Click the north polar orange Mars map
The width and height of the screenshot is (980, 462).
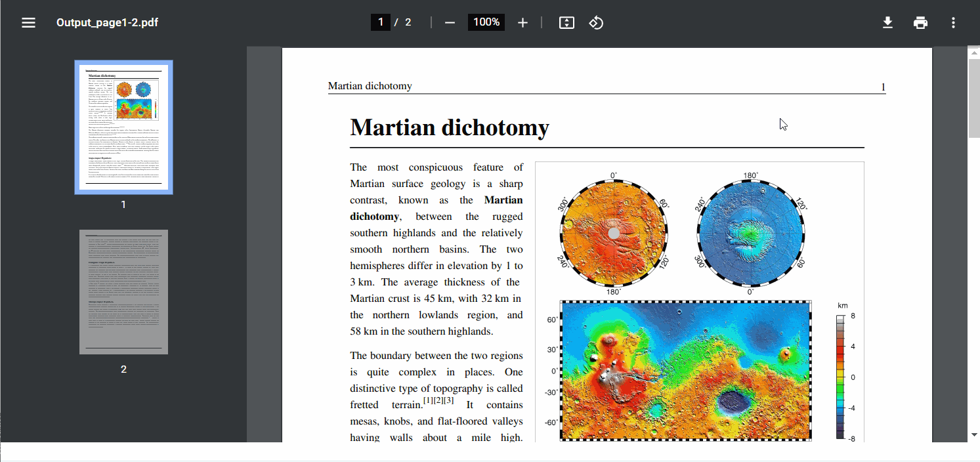point(614,233)
